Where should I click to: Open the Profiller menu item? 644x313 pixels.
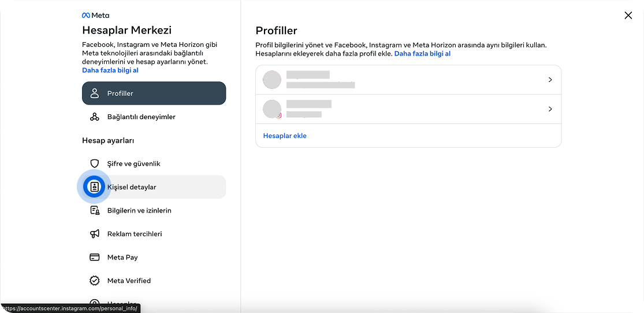(120, 94)
